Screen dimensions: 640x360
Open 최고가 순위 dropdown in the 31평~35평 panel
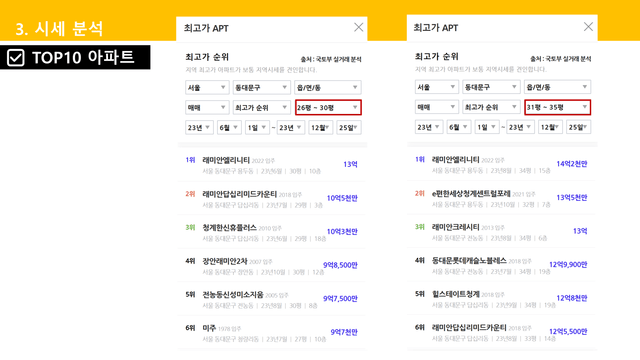pyautogui.click(x=491, y=107)
